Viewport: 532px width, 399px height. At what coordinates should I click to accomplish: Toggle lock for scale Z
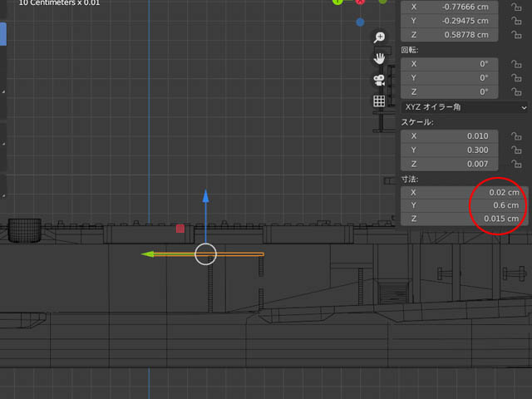coord(516,164)
